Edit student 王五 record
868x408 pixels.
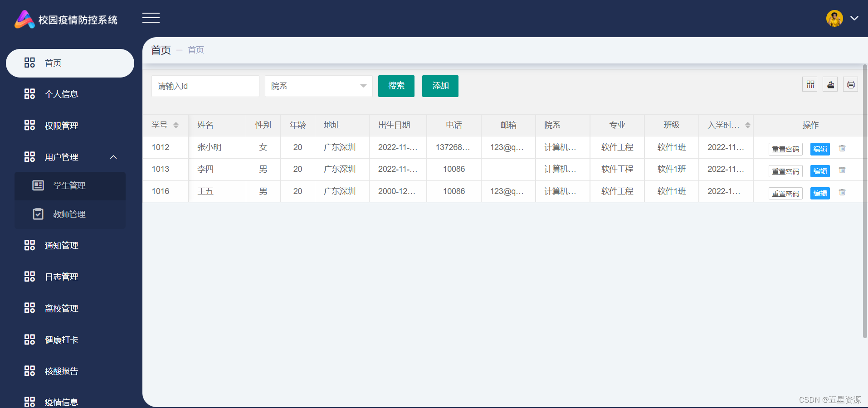pyautogui.click(x=820, y=194)
